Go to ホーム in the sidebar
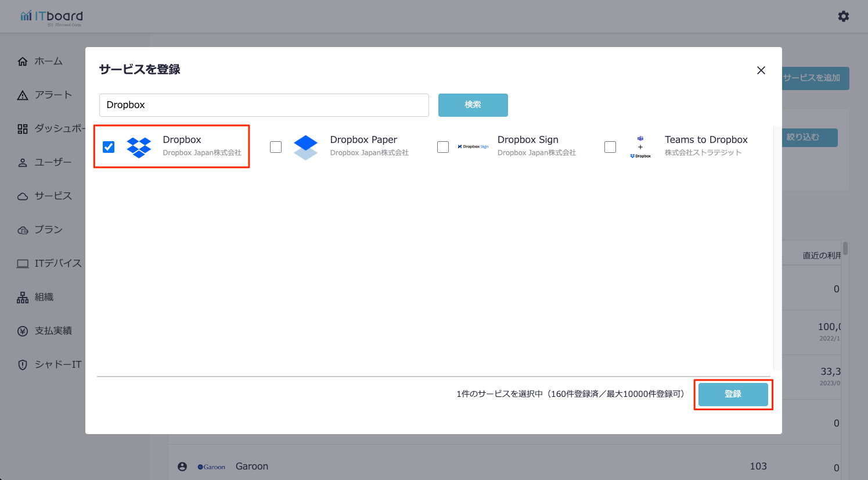This screenshot has width=868, height=480. [48, 61]
